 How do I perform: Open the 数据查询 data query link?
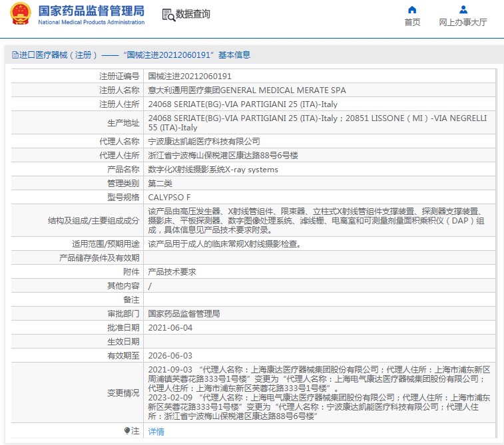(192, 14)
